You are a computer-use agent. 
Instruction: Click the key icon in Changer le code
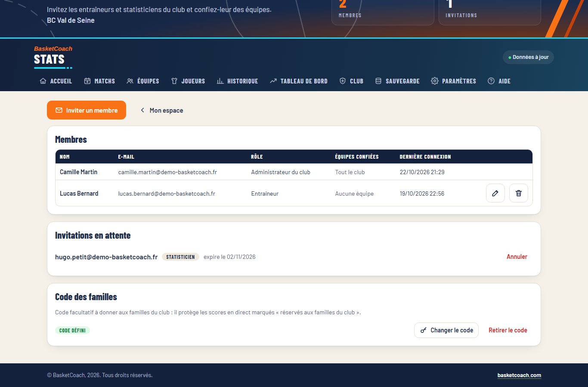424,330
